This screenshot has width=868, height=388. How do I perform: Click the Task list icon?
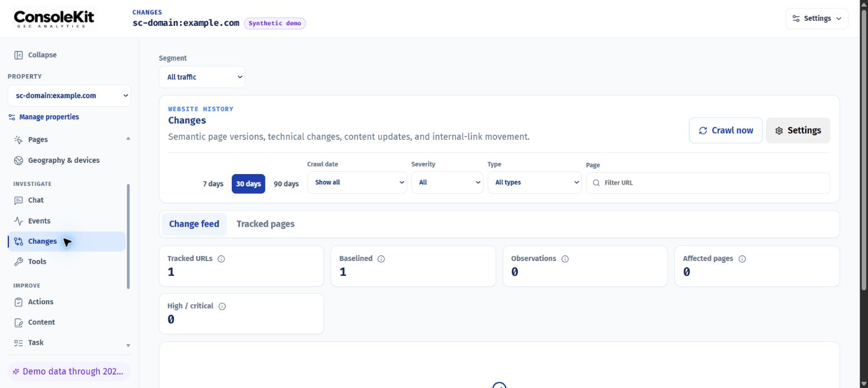[18, 343]
